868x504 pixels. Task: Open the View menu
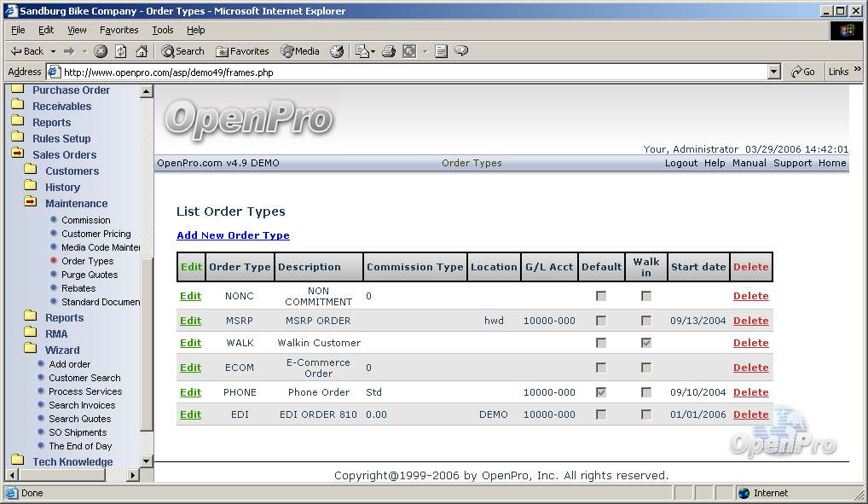coord(77,30)
